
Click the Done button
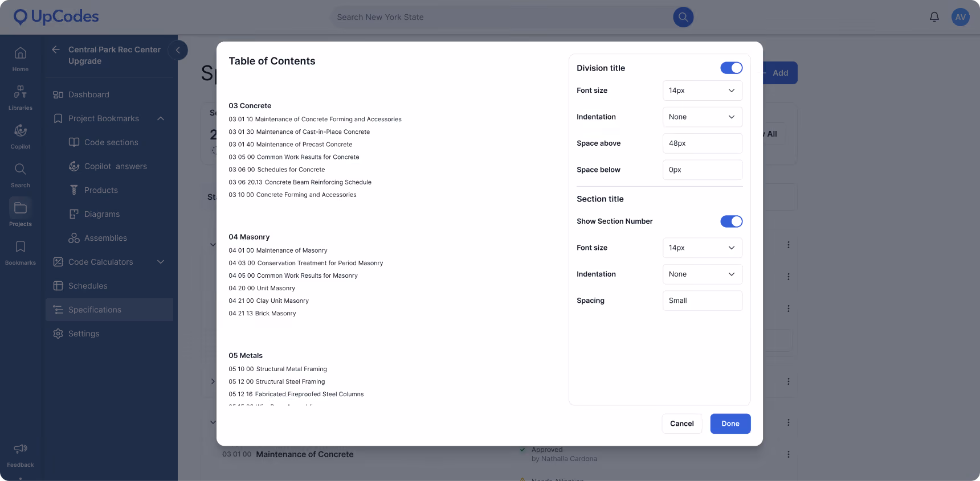(730, 424)
